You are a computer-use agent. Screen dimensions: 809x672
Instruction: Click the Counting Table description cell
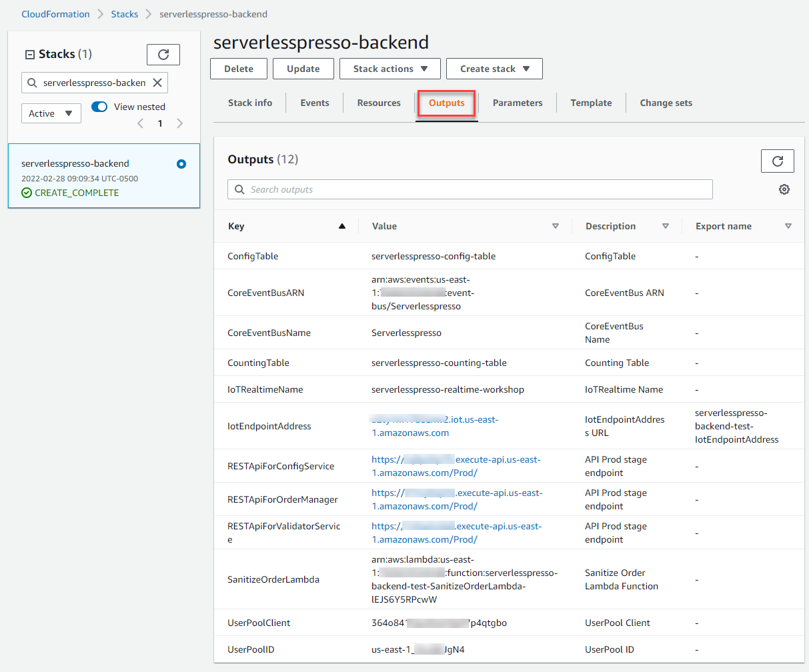(x=617, y=363)
